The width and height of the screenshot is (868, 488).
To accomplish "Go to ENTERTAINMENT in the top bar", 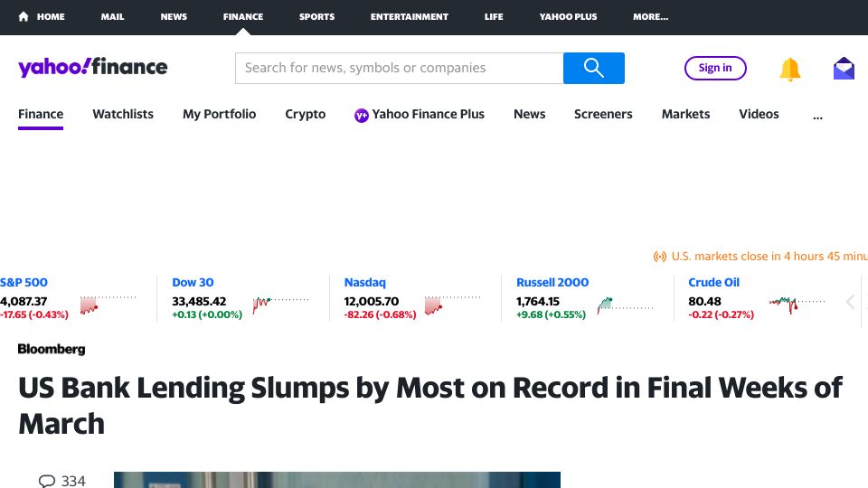I will tap(409, 16).
